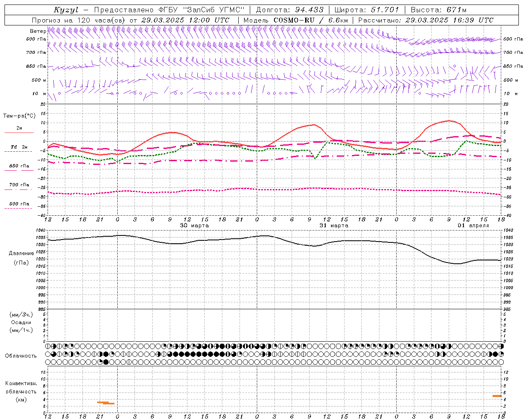Viewport: 525px width, 420px height.
Task: Click the "(мм/1ч.)" precipitation unit label
Action: pyautogui.click(x=21, y=330)
